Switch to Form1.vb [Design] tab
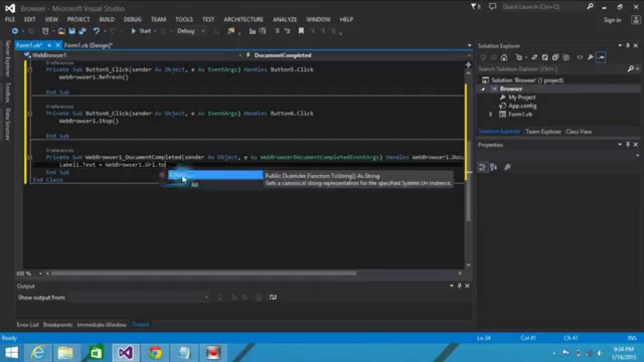This screenshot has height=362, width=644. 88,46
